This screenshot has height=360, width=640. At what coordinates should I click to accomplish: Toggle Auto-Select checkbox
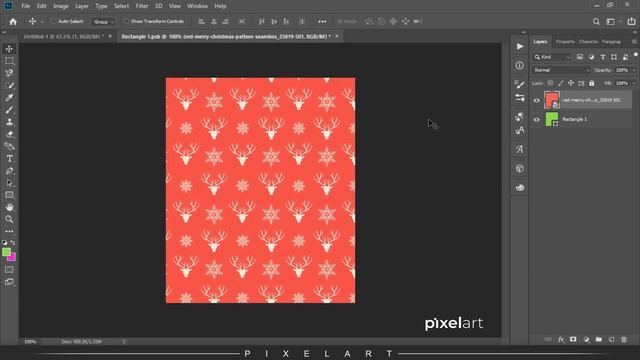(x=53, y=21)
